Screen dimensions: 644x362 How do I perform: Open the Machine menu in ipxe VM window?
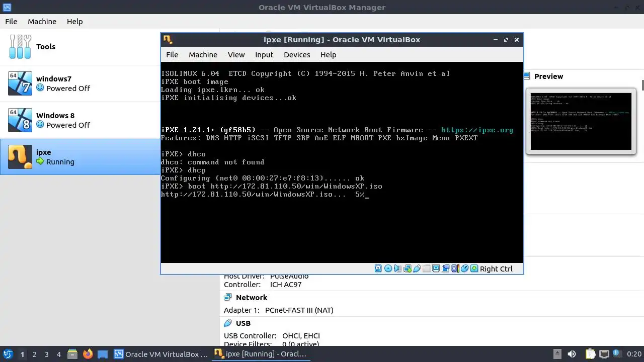pyautogui.click(x=203, y=54)
